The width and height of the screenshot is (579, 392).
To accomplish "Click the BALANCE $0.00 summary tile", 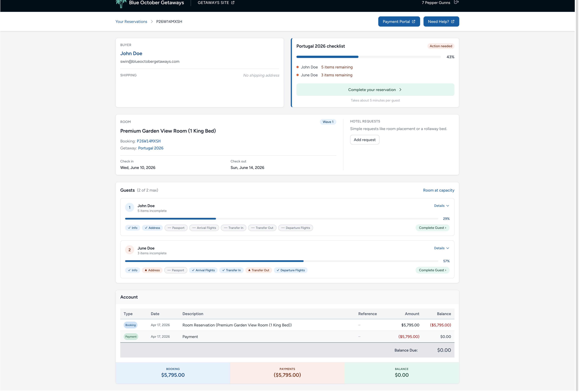I will pos(402,373).
